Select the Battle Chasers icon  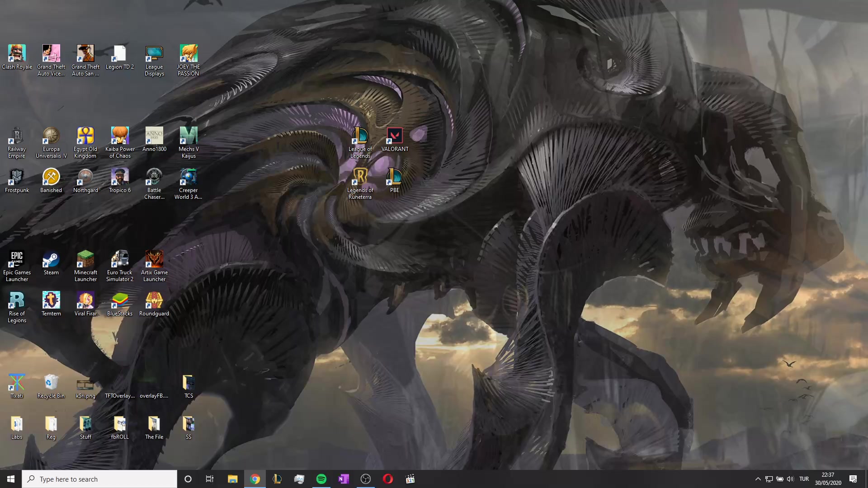[x=154, y=184]
